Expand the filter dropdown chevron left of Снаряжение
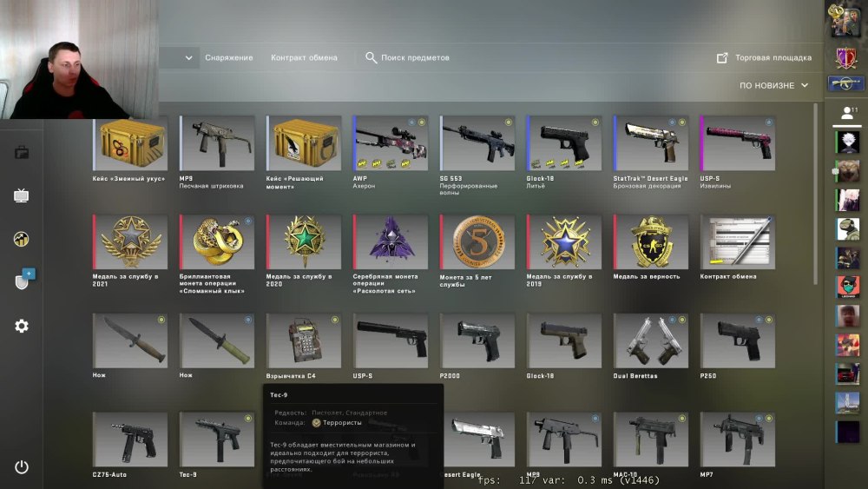Screen dimensions: 868x489 click(x=188, y=57)
